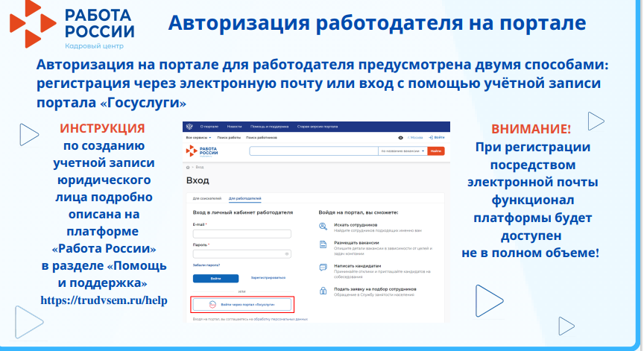
Task: Open the 'Новости' menu item
Action: [234, 127]
